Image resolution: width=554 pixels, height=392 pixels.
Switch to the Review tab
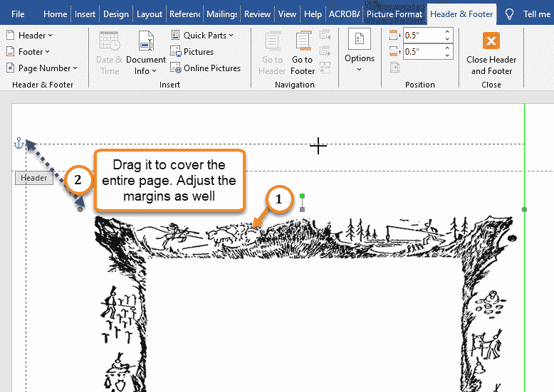[x=257, y=14]
